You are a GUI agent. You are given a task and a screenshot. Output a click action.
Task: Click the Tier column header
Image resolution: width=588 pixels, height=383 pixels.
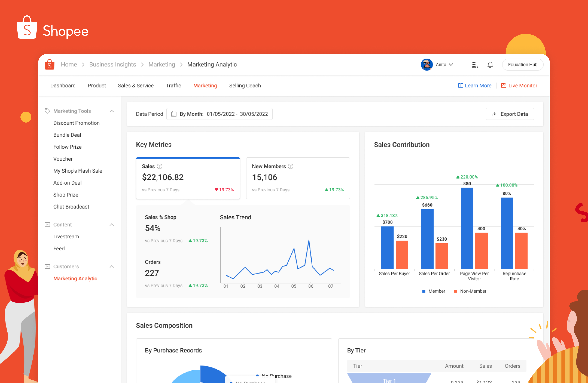[357, 366]
